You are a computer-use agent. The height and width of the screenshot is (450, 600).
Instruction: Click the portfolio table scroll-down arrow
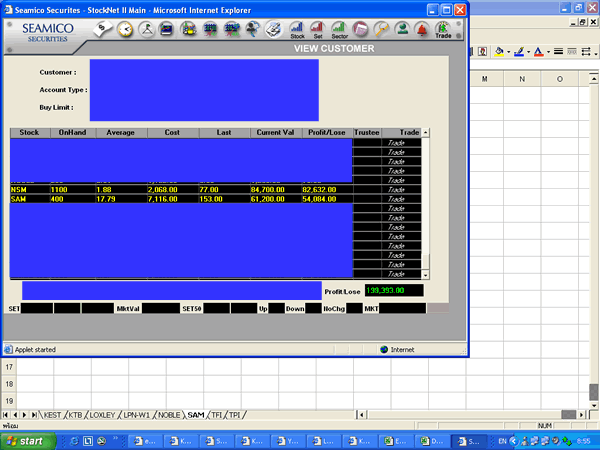(426, 275)
